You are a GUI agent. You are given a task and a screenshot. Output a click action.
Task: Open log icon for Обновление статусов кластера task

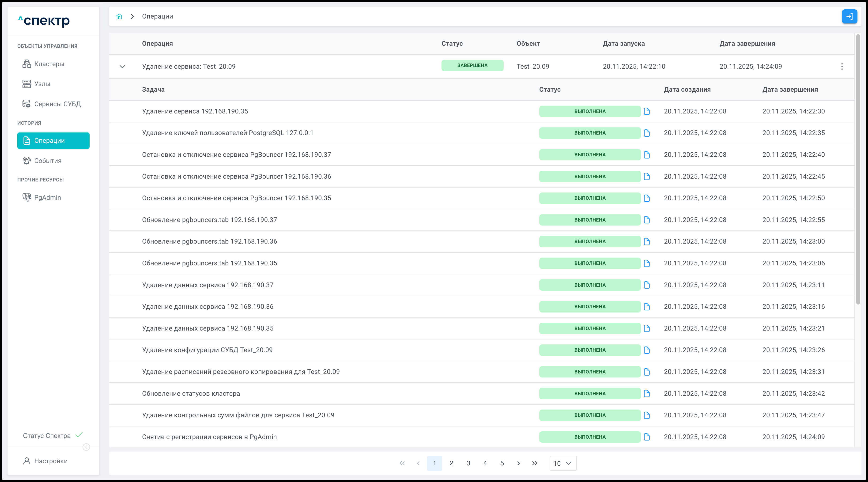click(647, 393)
